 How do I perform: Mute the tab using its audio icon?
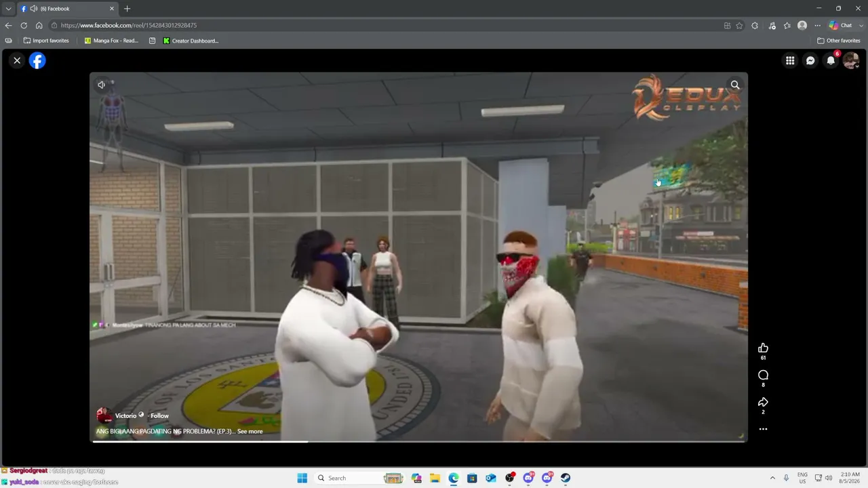33,9
